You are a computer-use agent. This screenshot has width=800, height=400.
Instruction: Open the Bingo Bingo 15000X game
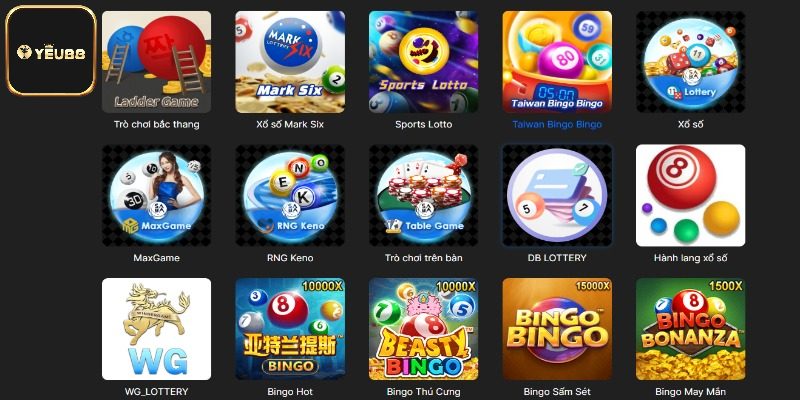(x=557, y=329)
